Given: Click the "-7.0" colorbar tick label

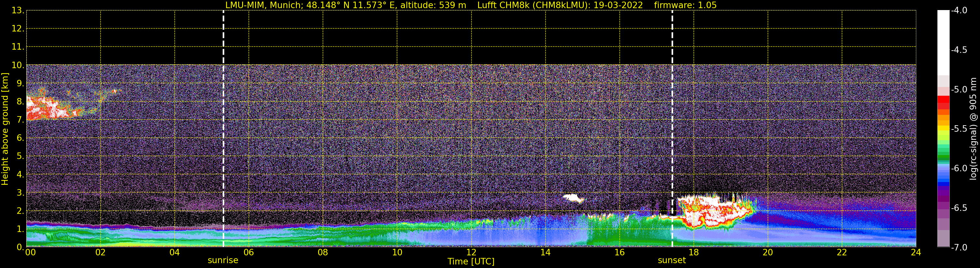Looking at the screenshot, I should 959,248.
